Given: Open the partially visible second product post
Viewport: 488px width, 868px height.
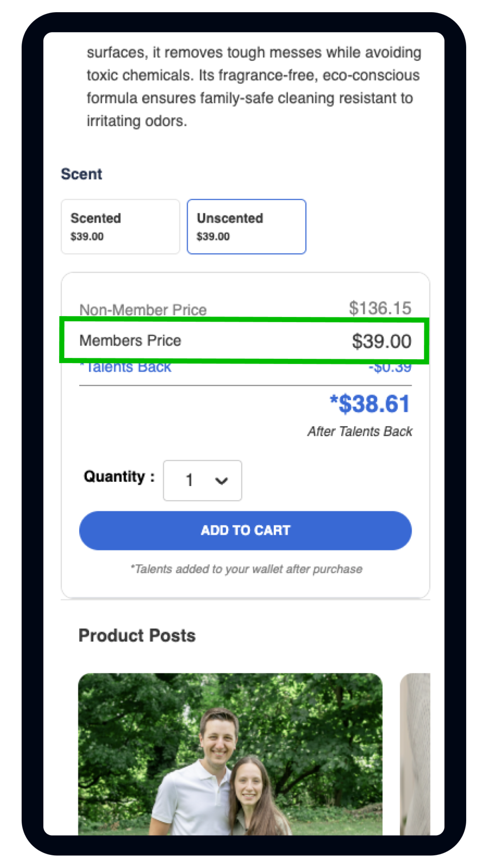Looking at the screenshot, I should [x=415, y=753].
